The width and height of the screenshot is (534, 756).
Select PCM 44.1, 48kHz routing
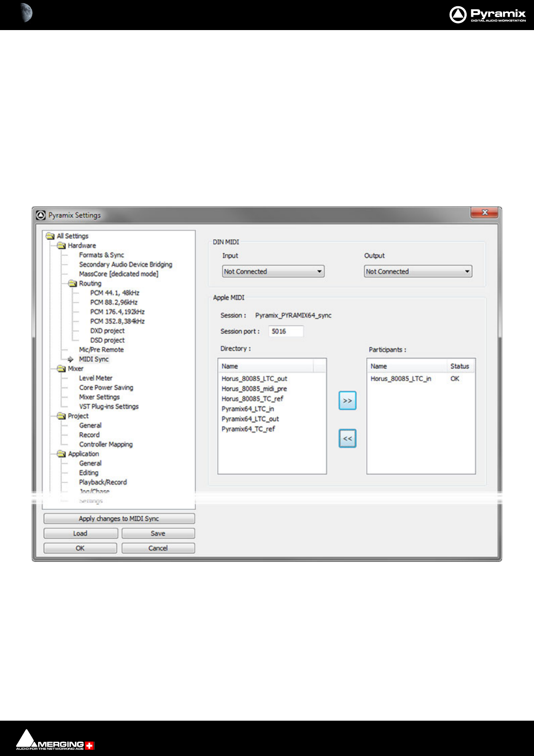tap(115, 293)
